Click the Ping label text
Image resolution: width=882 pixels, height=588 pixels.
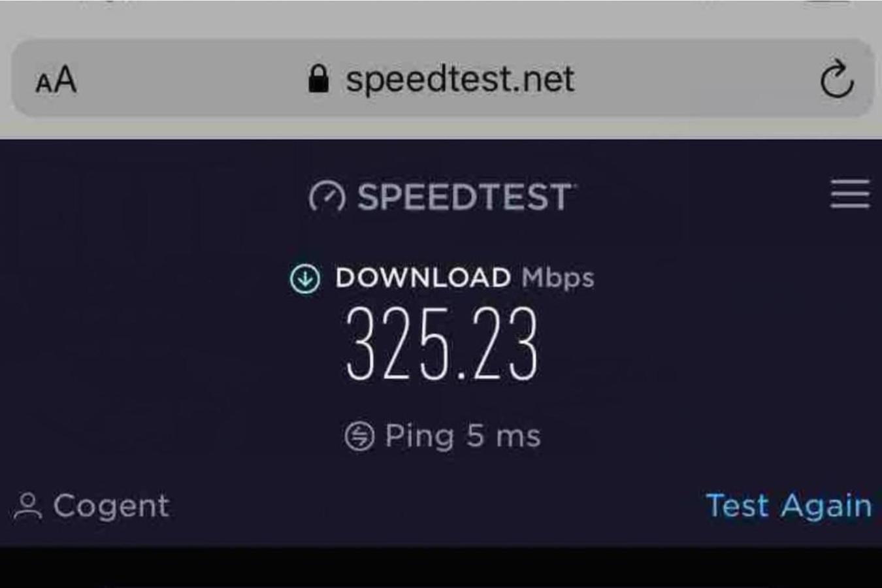[419, 436]
